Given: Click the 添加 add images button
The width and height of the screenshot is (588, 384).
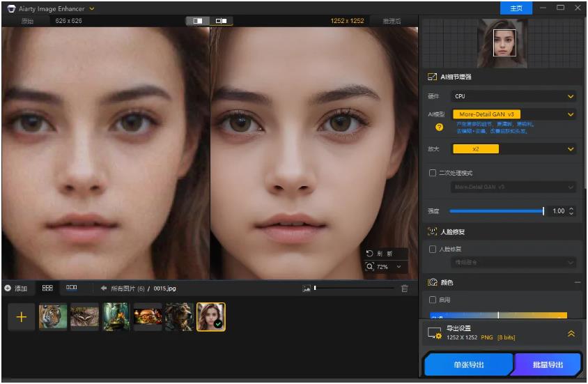Looking at the screenshot, I should (16, 289).
